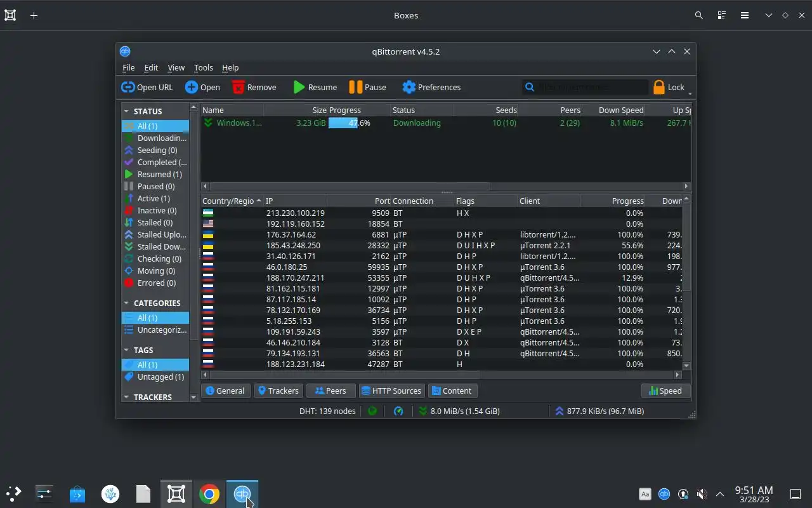Open Chrome from the taskbar

coord(209,493)
